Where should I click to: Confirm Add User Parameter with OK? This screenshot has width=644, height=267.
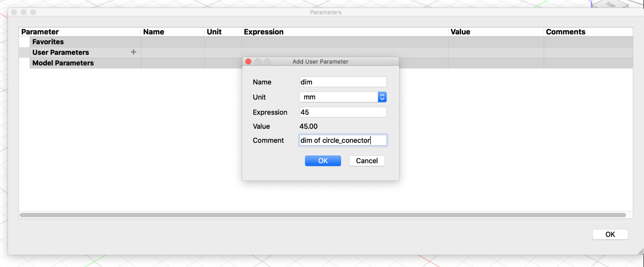323,161
